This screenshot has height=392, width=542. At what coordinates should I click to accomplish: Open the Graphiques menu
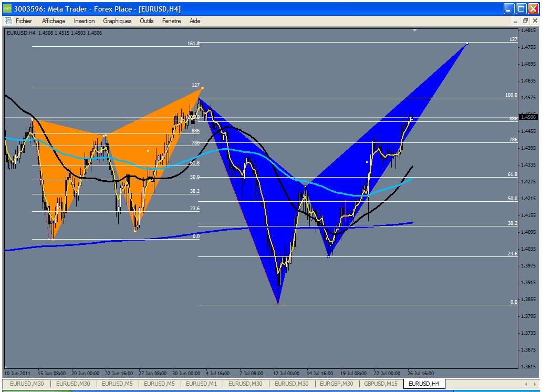click(x=117, y=21)
